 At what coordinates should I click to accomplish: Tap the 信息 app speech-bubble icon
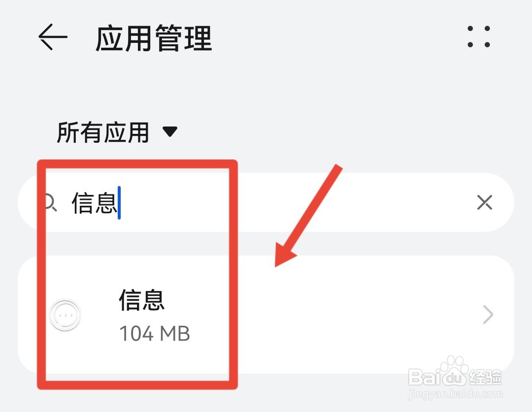click(65, 315)
